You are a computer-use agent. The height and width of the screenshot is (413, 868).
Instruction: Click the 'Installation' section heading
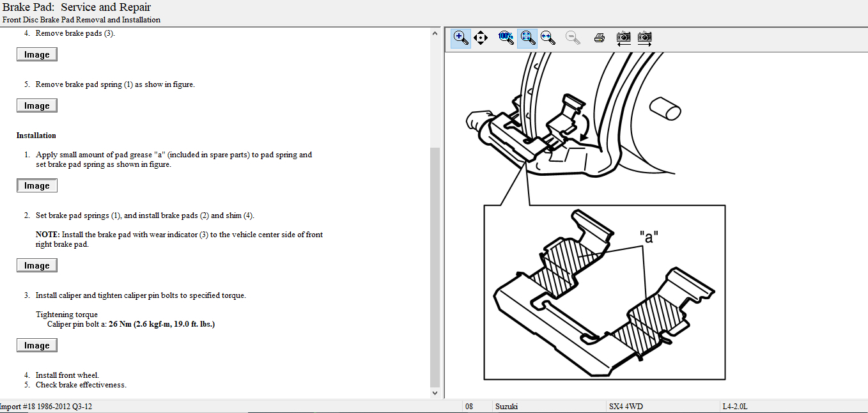36,136
